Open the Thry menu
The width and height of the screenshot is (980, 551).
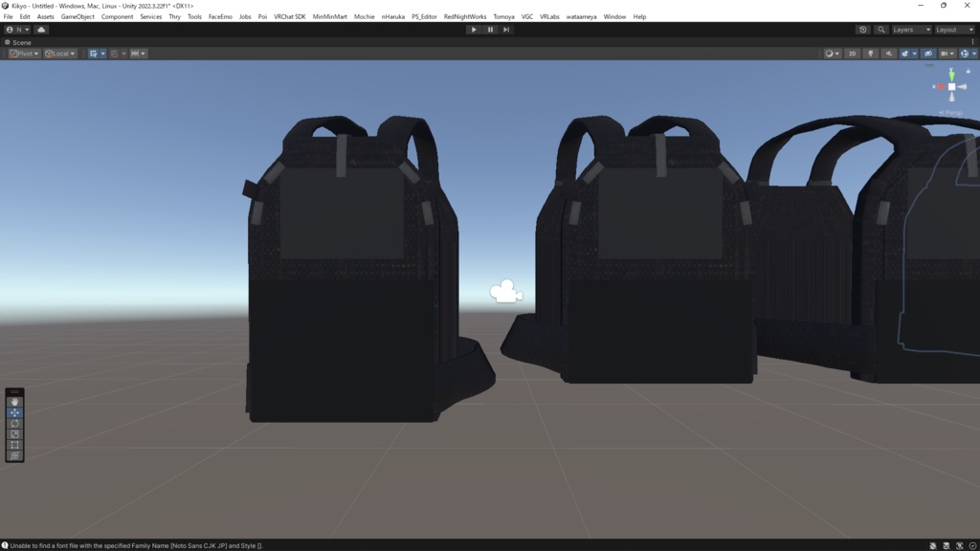tap(174, 17)
